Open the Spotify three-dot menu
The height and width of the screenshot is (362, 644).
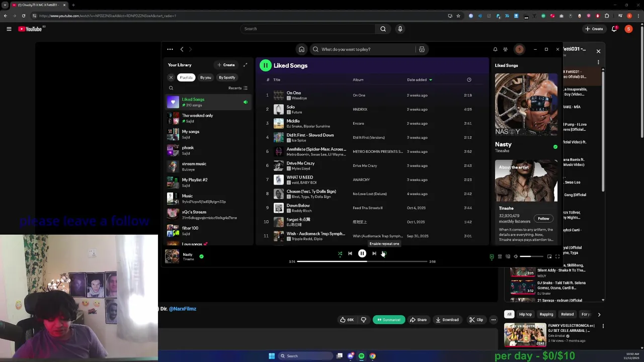tap(170, 49)
